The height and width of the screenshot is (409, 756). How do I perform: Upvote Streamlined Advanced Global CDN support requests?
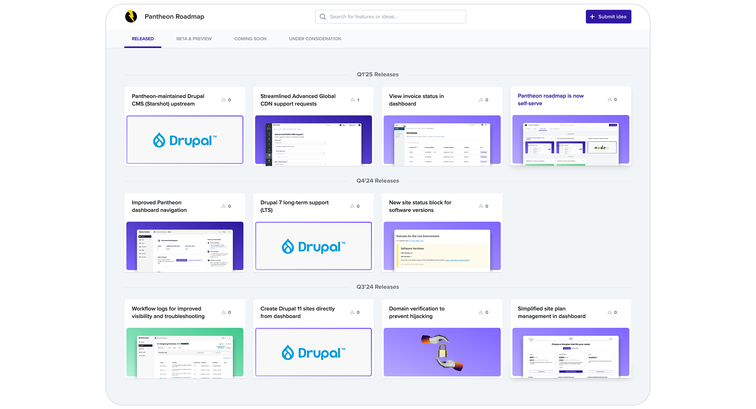coord(354,100)
